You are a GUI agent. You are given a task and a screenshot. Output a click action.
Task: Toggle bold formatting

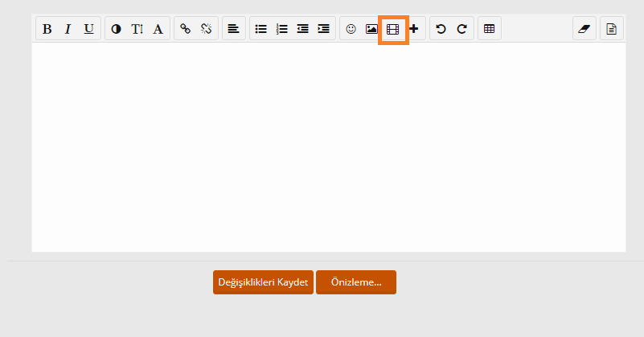pos(47,29)
